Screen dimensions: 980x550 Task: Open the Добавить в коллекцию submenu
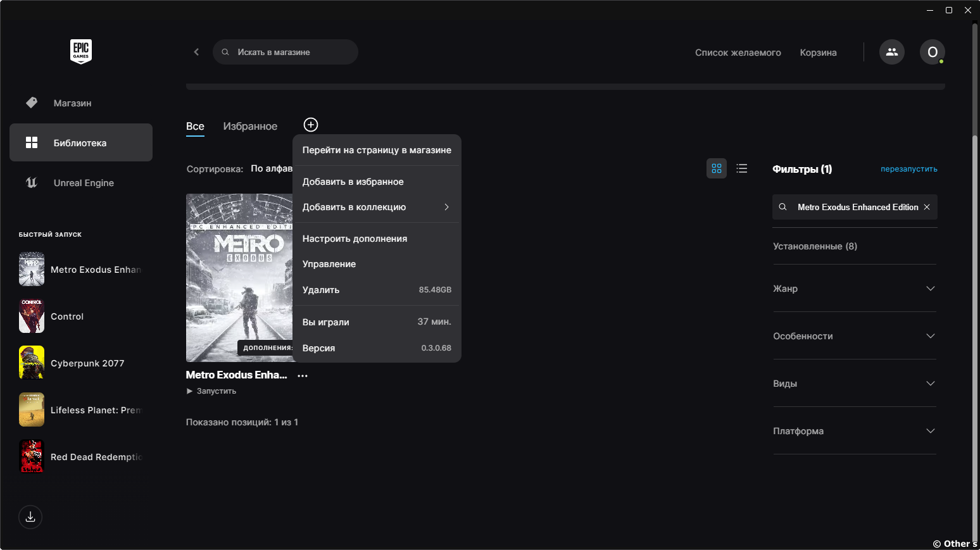377,207
